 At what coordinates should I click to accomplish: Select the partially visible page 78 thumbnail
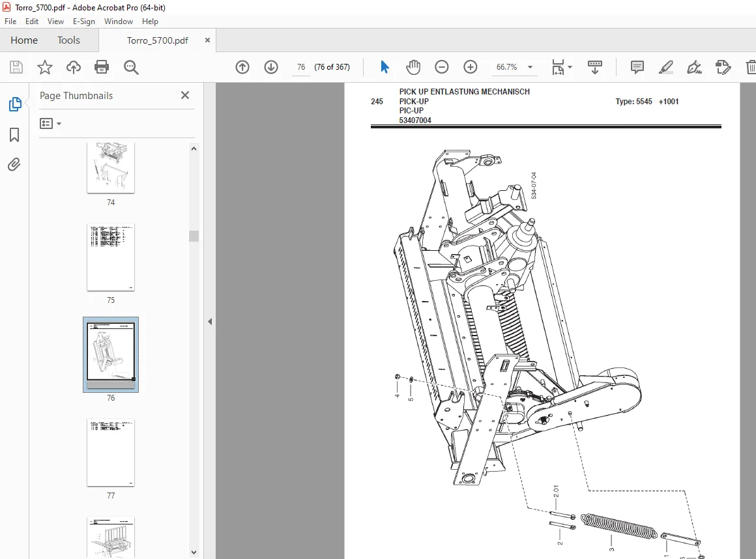pyautogui.click(x=110, y=537)
